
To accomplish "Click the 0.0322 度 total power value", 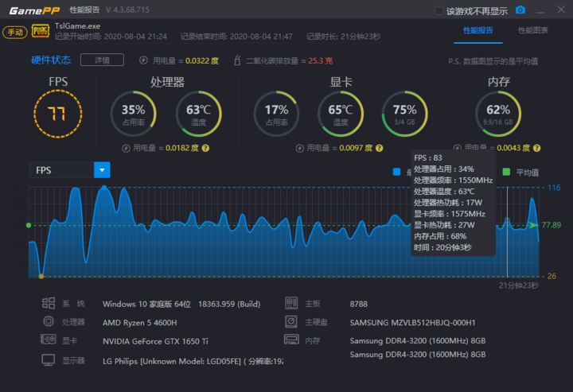I will coord(202,61).
